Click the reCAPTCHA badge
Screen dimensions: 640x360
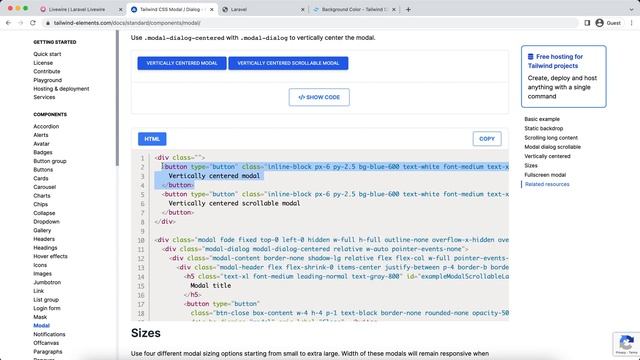coord(627,344)
